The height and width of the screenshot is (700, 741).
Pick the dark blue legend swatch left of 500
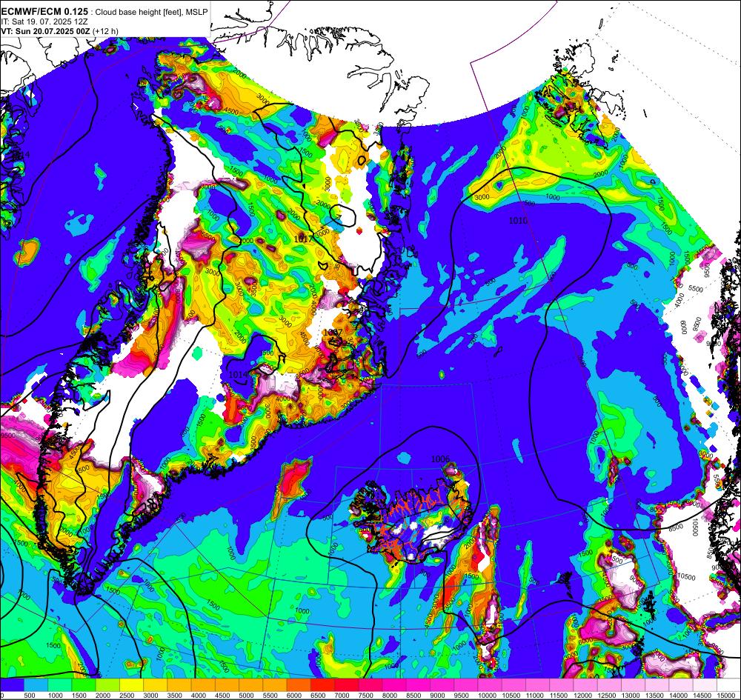12,684
